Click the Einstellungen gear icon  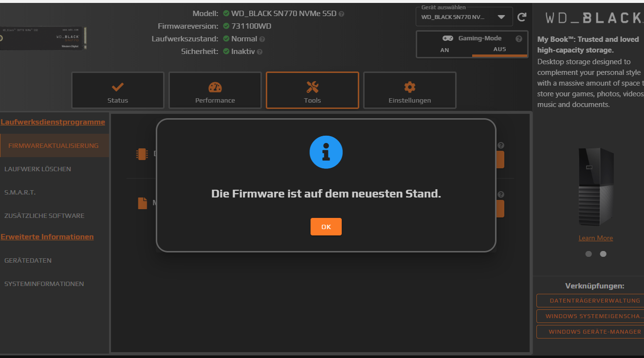pyautogui.click(x=410, y=87)
